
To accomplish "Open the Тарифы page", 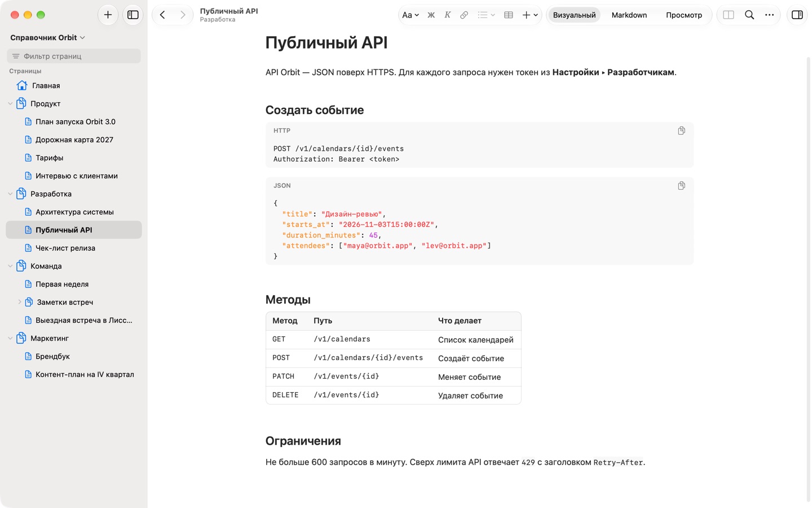I will pyautogui.click(x=74, y=158).
